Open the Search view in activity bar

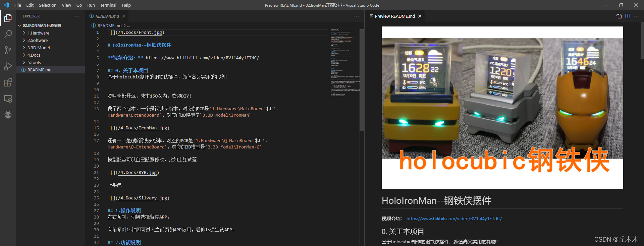coord(8,34)
